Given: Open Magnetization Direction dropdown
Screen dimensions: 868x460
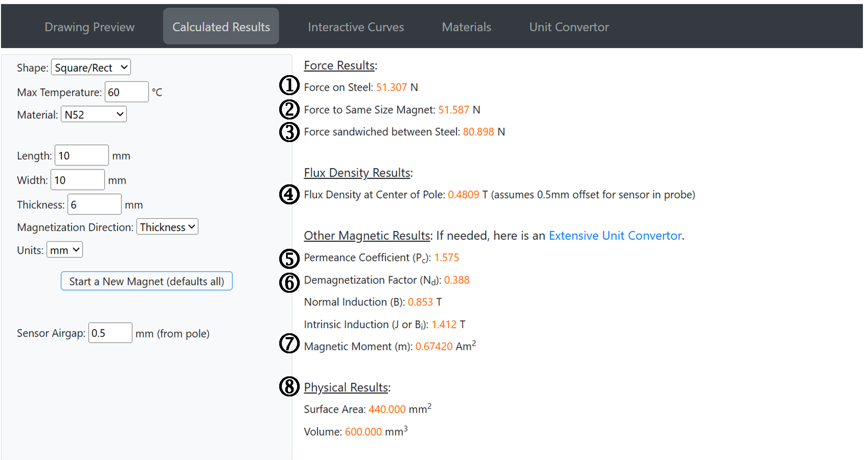Looking at the screenshot, I should click(167, 227).
